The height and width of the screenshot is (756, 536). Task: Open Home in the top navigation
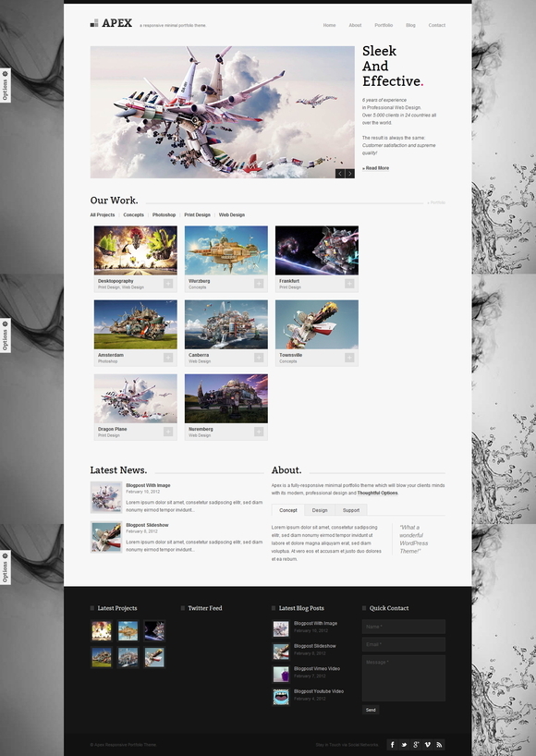(329, 25)
